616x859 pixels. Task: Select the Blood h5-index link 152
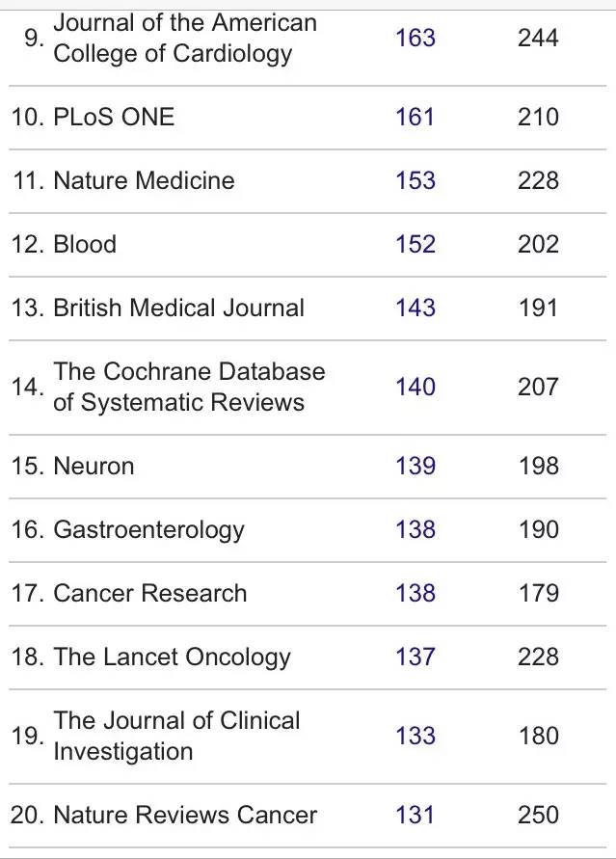point(415,245)
